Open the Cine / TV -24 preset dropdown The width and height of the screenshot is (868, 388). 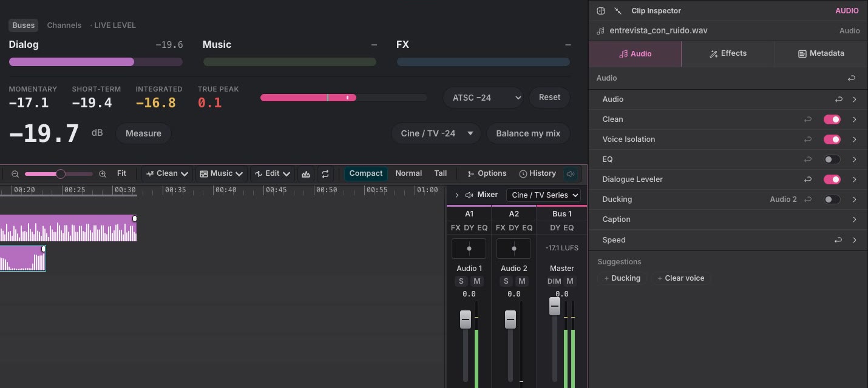[436, 133]
